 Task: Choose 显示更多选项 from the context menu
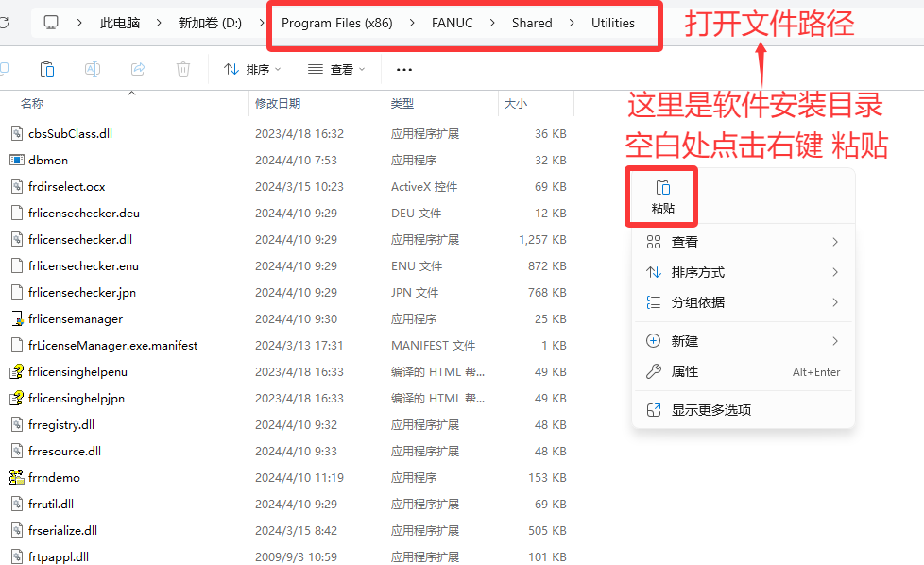(x=710, y=410)
